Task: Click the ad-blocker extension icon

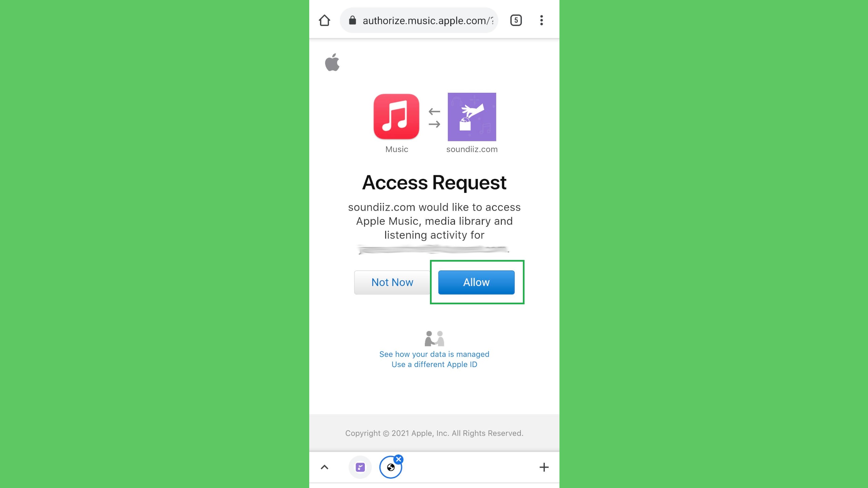Action: 391,467
